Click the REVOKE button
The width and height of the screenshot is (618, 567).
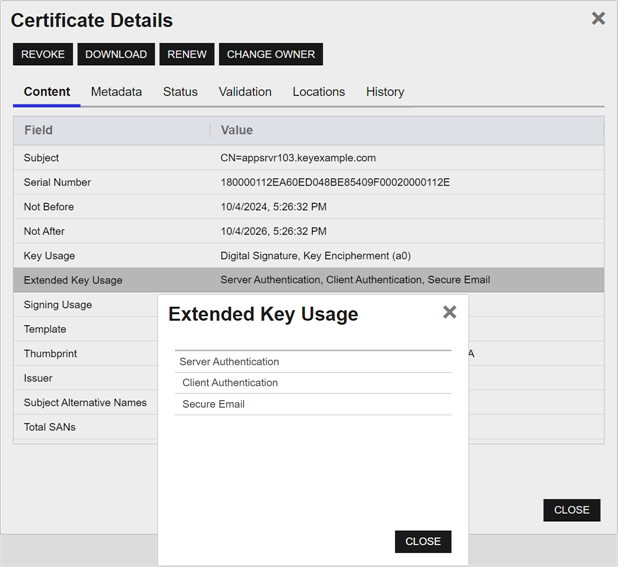click(x=43, y=54)
